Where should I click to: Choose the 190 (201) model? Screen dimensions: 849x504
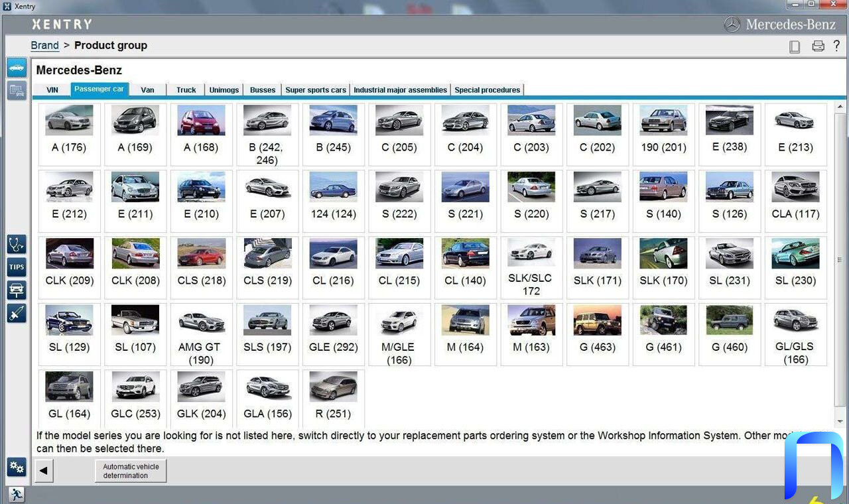tap(663, 135)
